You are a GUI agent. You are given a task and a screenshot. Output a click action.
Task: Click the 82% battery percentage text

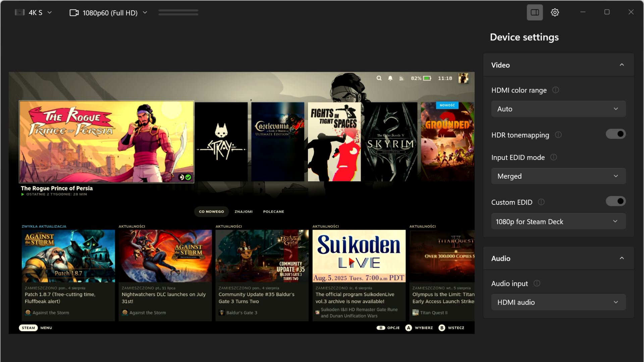tap(416, 78)
